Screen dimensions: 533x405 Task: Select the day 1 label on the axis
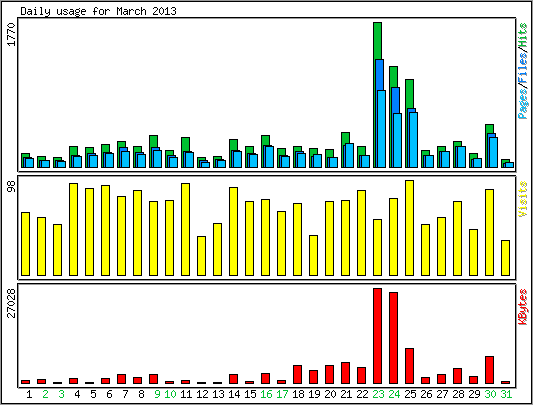pyautogui.click(x=29, y=394)
